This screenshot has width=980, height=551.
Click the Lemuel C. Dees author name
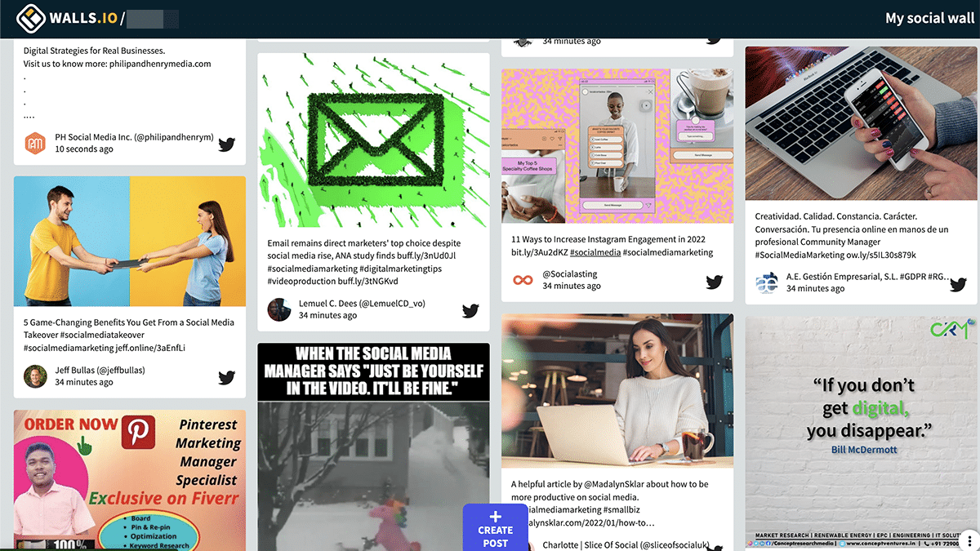[x=362, y=304]
